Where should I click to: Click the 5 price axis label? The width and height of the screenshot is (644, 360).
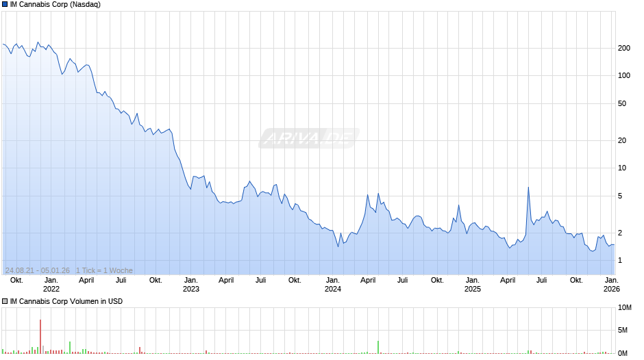coord(620,196)
